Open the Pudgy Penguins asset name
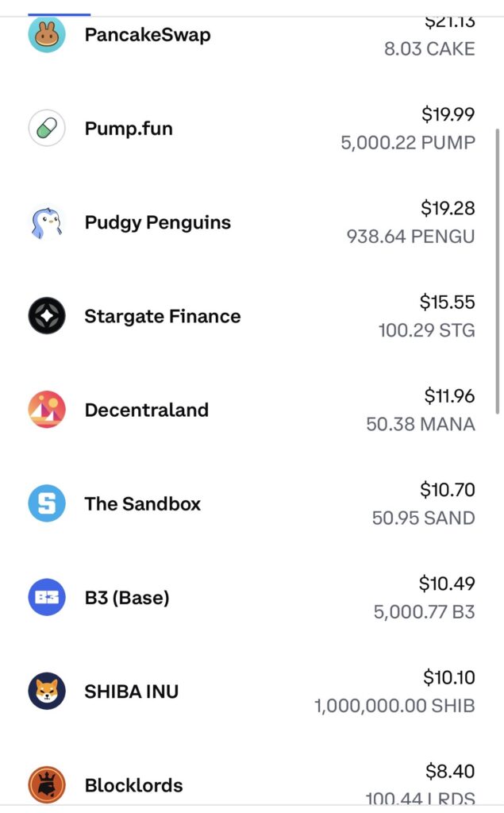Image resolution: width=504 pixels, height=813 pixels. [x=158, y=222]
